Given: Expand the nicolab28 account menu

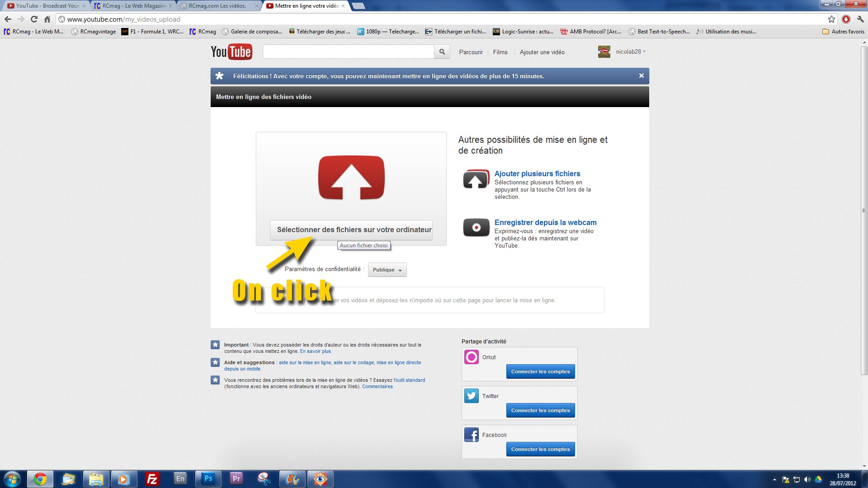Looking at the screenshot, I should (x=631, y=52).
